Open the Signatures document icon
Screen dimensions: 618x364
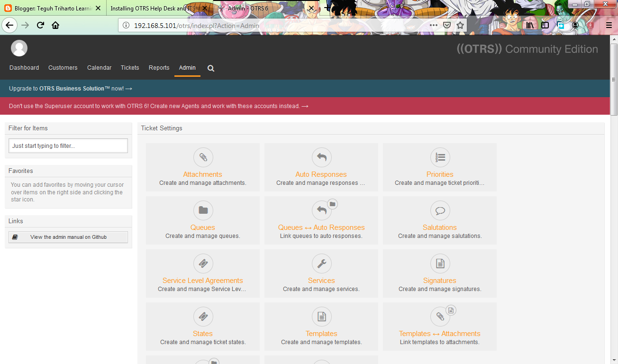pos(440,264)
